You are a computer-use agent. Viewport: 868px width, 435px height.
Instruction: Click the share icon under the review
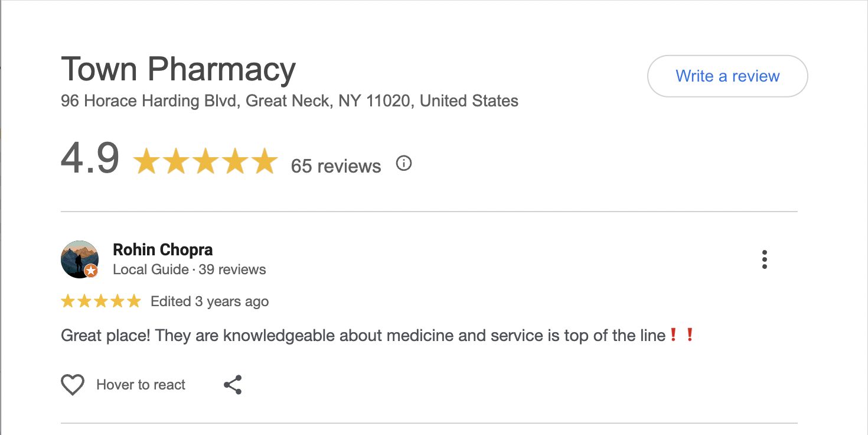coord(233,385)
